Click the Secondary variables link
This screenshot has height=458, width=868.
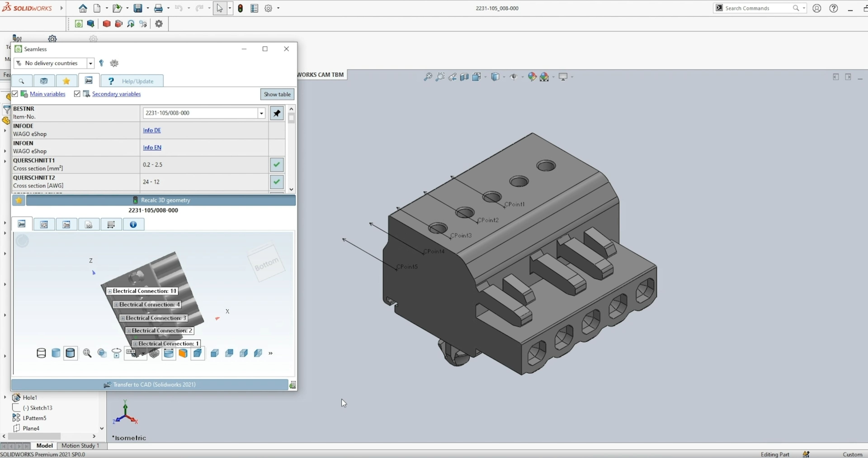coord(116,94)
